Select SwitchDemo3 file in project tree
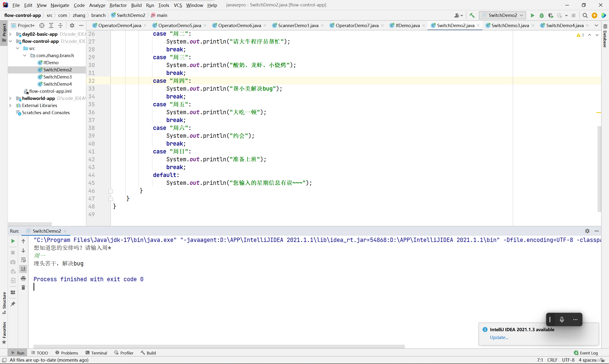Image resolution: width=609 pixels, height=364 pixels. [x=57, y=77]
